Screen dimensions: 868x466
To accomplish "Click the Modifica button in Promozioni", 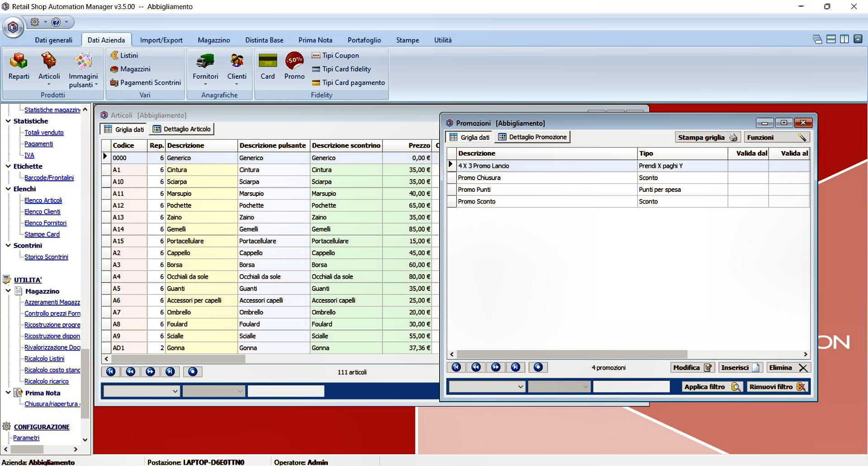I will coord(692,368).
